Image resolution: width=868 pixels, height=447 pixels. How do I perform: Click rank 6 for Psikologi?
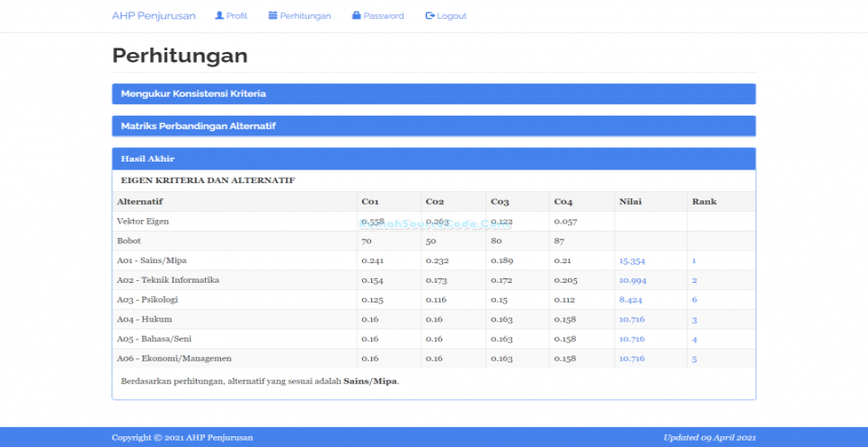tap(695, 301)
